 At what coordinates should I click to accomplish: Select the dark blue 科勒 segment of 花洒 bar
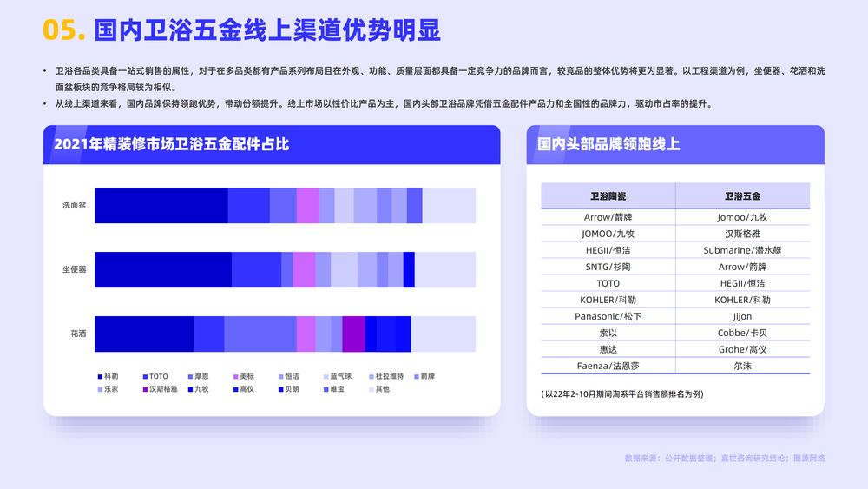[x=144, y=334]
